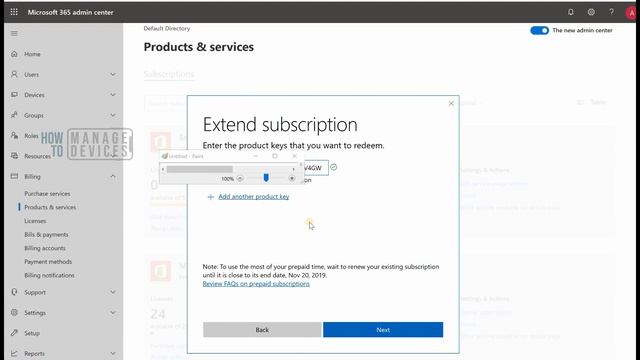This screenshot has height=360, width=640.
Task: Expand the Groups menu chevron
Action: (113, 115)
